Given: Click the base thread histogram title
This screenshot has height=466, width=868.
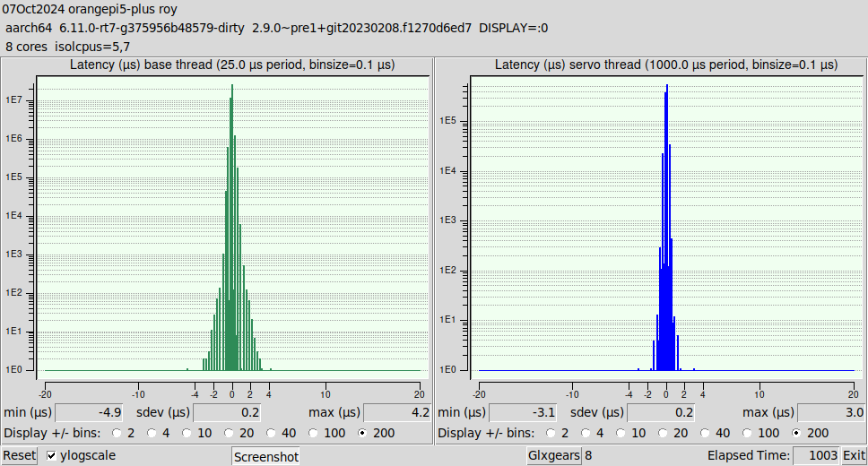Looking at the screenshot, I should (232, 65).
